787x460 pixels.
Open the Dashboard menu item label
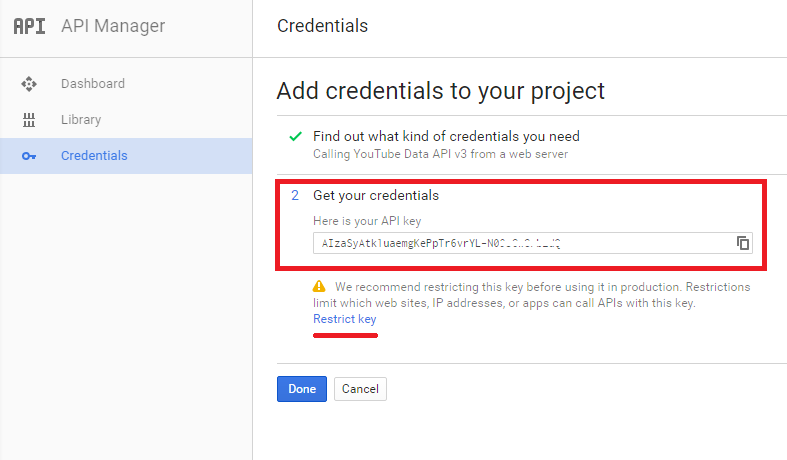click(92, 84)
